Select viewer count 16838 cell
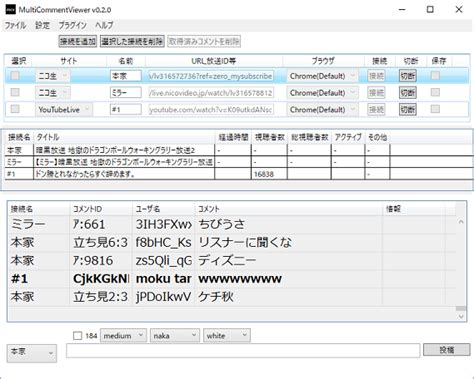474x379 pixels. (x=269, y=174)
